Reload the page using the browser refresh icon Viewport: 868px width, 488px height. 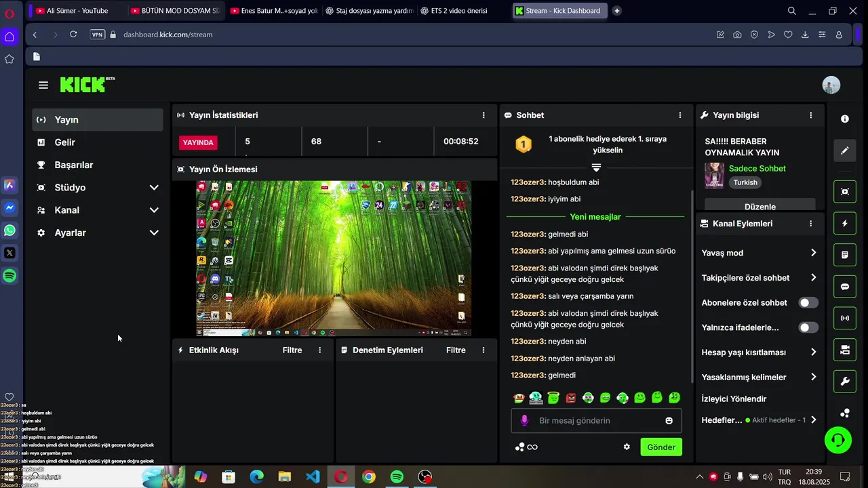click(x=73, y=35)
